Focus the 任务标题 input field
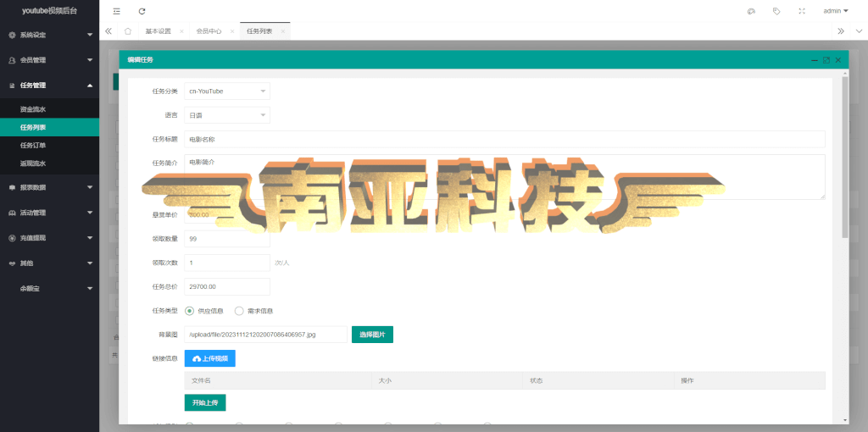Screen dimensions: 868x432 tap(504, 140)
